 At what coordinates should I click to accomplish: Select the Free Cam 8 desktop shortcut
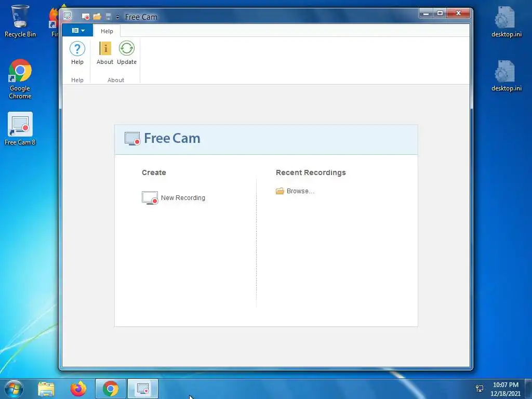point(20,129)
